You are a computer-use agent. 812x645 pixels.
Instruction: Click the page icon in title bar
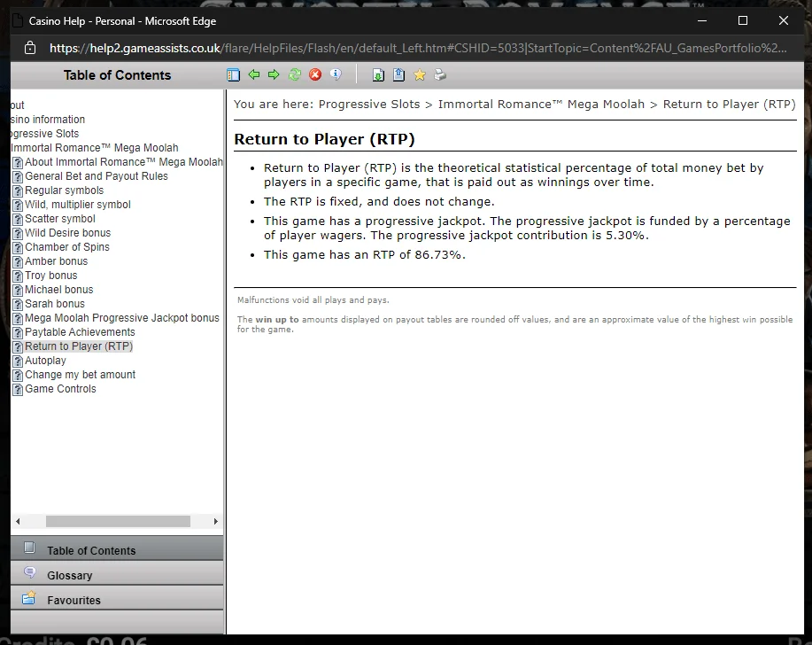(18, 21)
